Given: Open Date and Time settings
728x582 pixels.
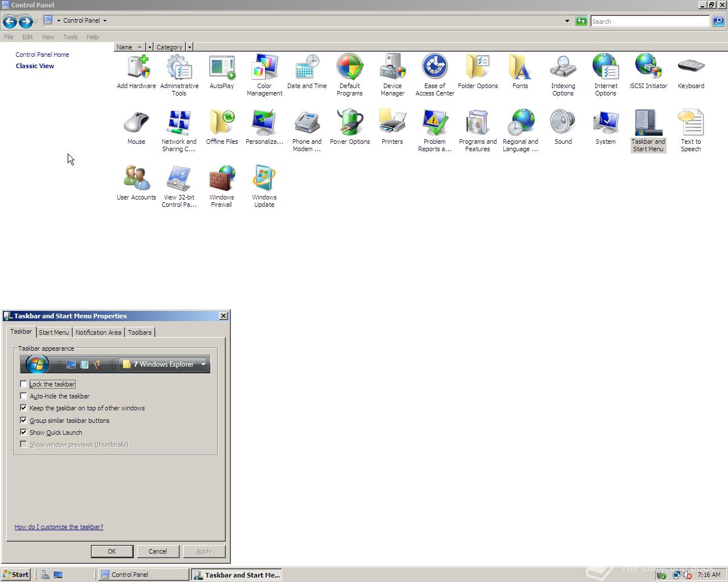Looking at the screenshot, I should [307, 72].
